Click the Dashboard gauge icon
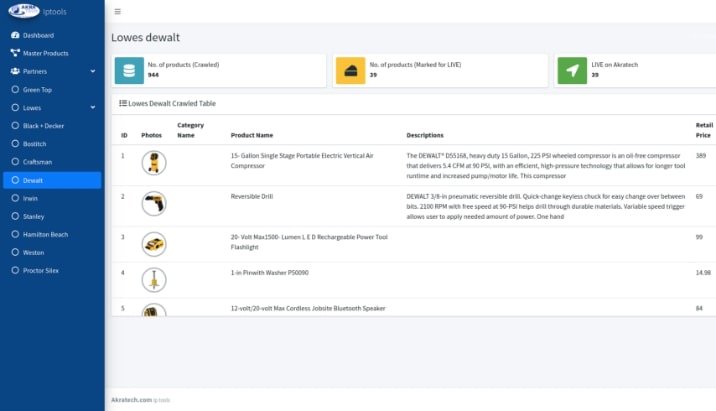 15,35
